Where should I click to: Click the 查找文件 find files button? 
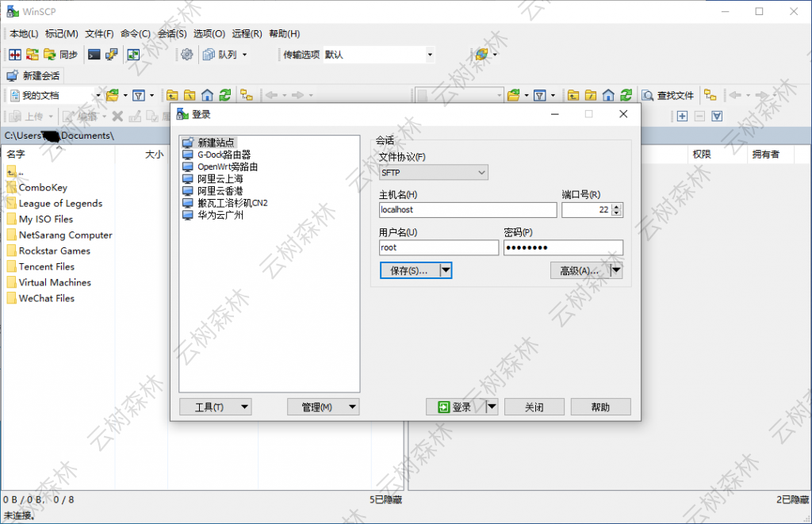(x=668, y=95)
